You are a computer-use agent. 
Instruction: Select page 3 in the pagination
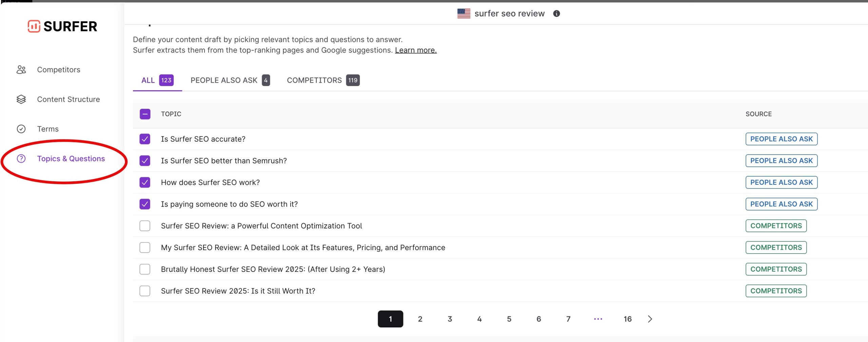(450, 319)
